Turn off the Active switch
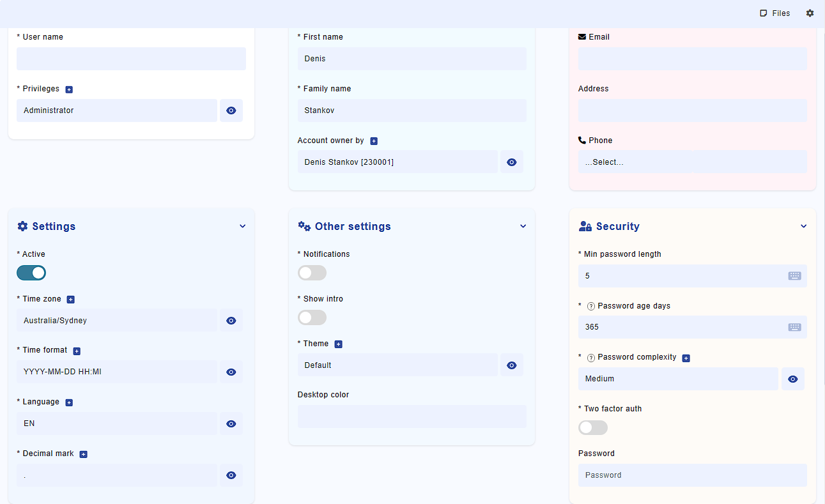The width and height of the screenshot is (825, 504). click(31, 273)
